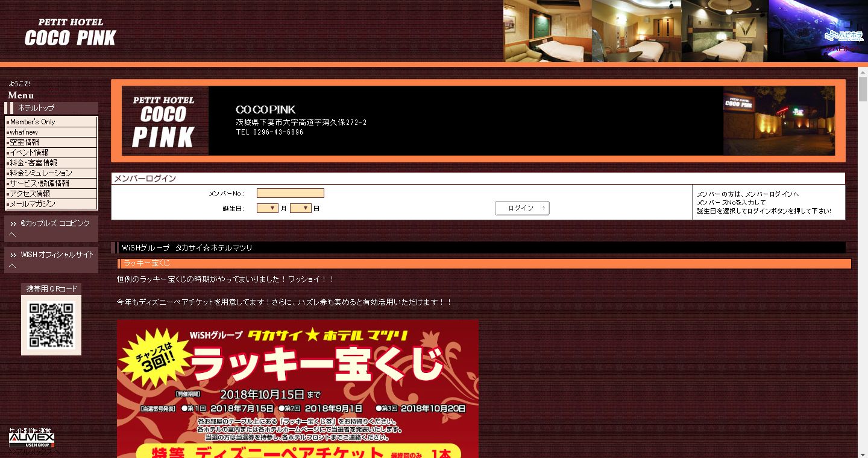Click the second room photo in header
This screenshot has width=868, height=458.
pyautogui.click(x=637, y=31)
